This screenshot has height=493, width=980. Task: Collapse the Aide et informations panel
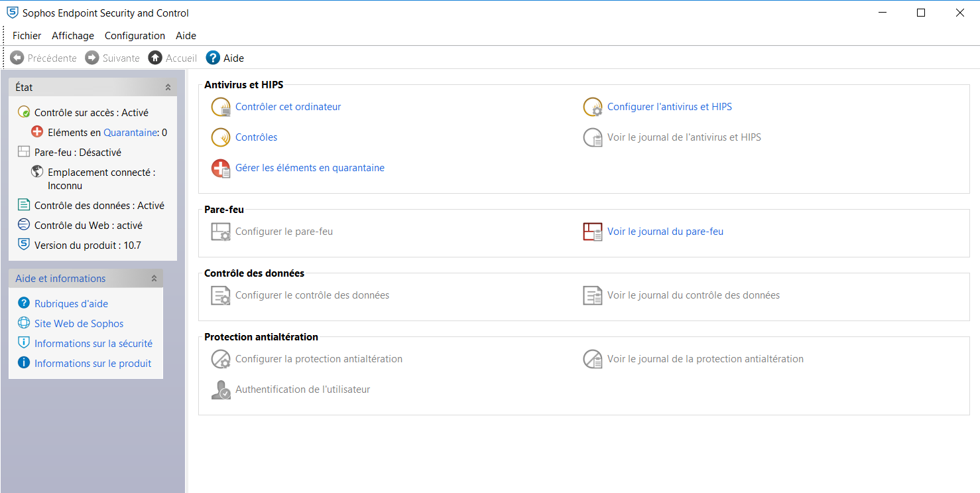pos(154,278)
